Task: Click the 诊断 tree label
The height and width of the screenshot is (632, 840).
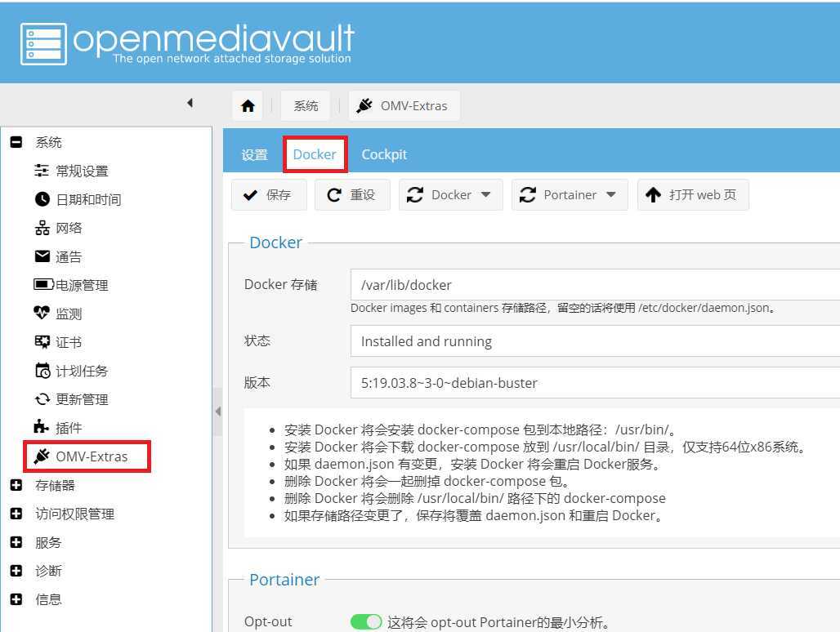Action: click(48, 571)
